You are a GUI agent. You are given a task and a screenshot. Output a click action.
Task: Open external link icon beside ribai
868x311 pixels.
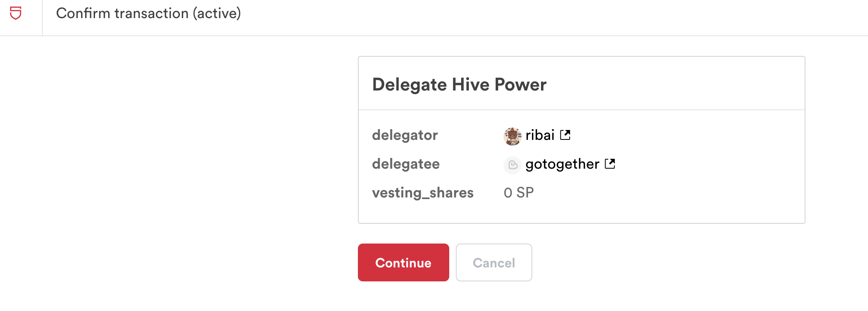coord(565,135)
